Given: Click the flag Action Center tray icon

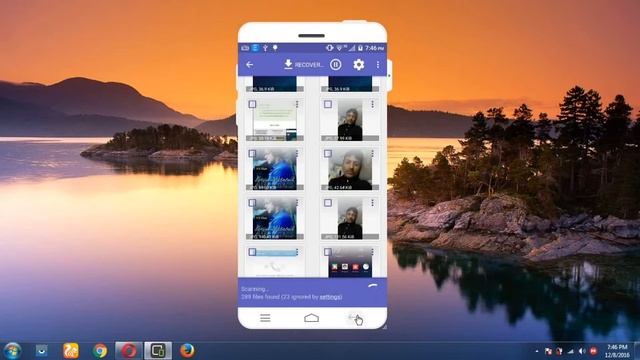Looking at the screenshot, I should coord(548,351).
